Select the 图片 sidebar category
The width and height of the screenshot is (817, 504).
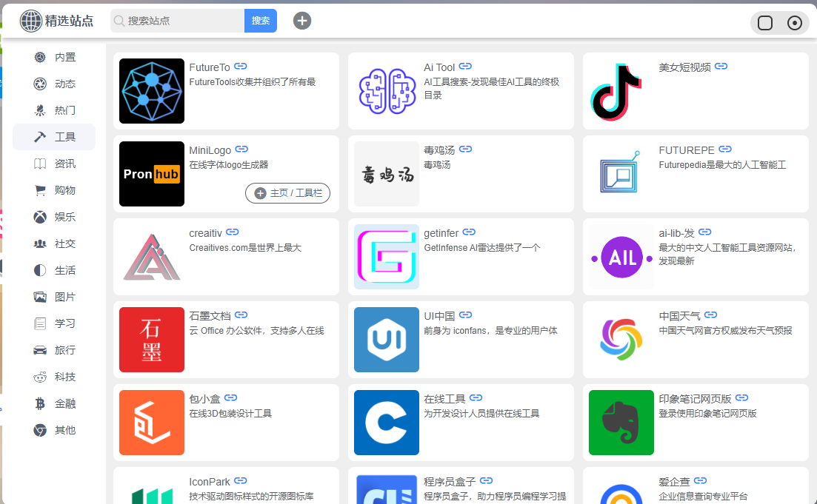[54, 297]
